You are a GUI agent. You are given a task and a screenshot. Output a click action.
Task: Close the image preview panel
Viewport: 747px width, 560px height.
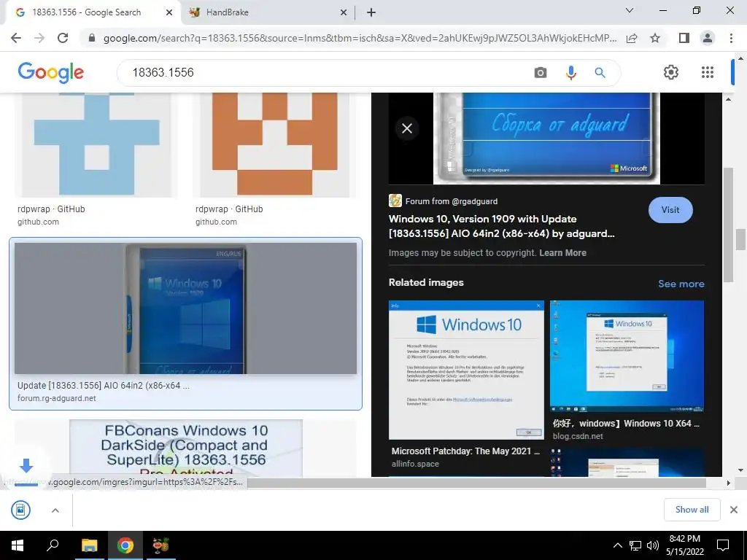click(407, 128)
